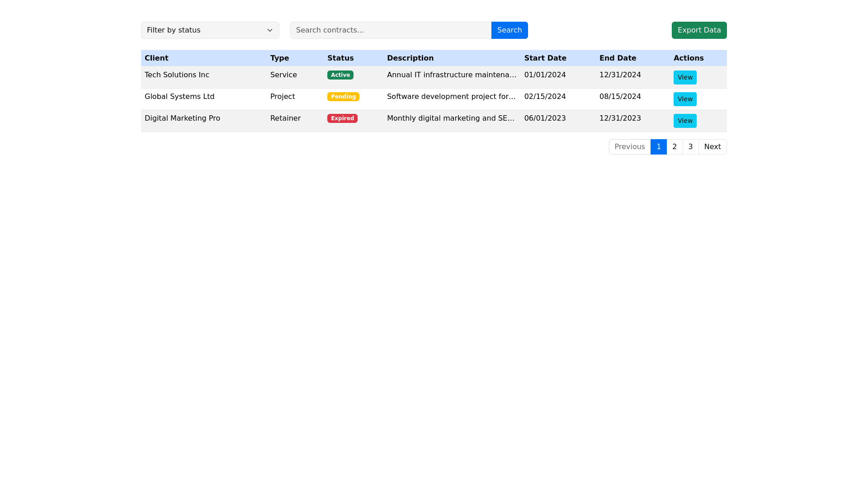The width and height of the screenshot is (868, 488).
Task: View the Global Systems Ltd contract
Action: (684, 99)
